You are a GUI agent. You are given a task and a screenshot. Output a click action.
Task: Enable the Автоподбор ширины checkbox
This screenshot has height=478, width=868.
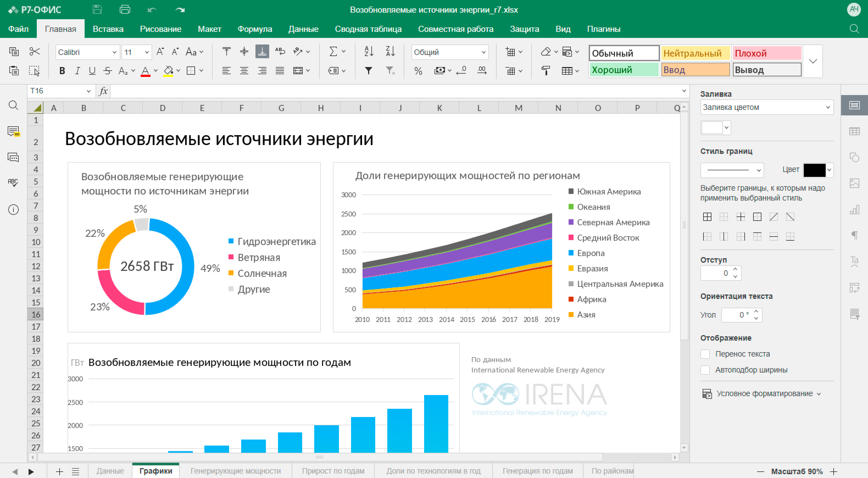705,370
